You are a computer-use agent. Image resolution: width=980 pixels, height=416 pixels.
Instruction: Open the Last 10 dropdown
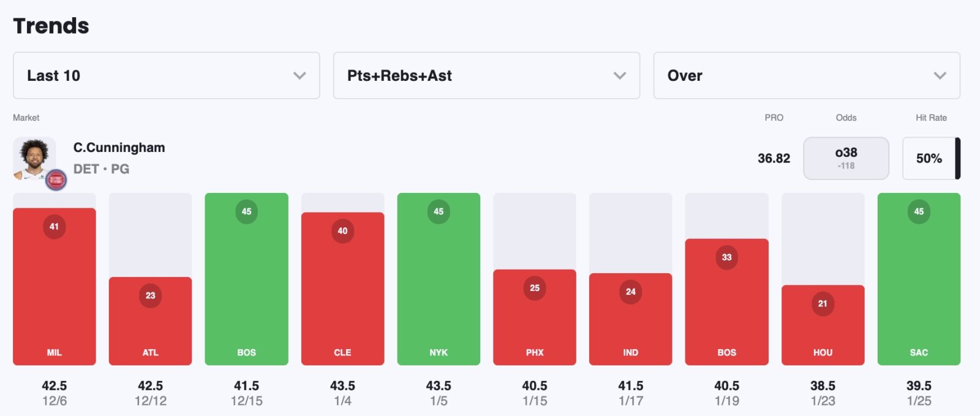coord(166,75)
